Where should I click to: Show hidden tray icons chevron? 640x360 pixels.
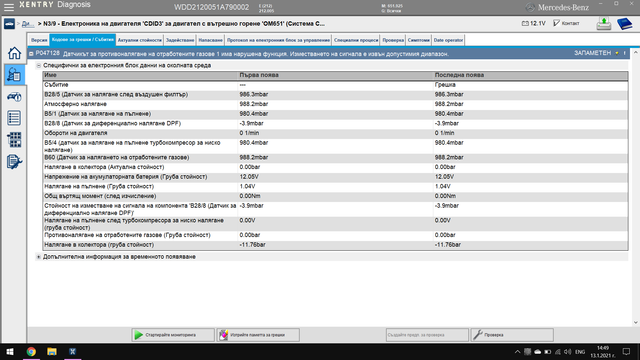pyautogui.click(x=517, y=352)
